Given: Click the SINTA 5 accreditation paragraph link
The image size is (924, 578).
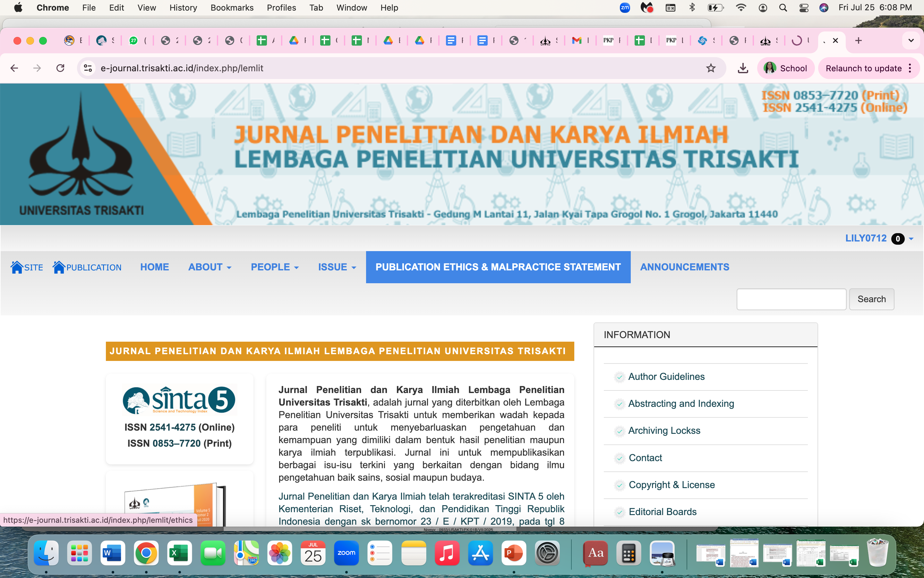Looking at the screenshot, I should tap(421, 509).
